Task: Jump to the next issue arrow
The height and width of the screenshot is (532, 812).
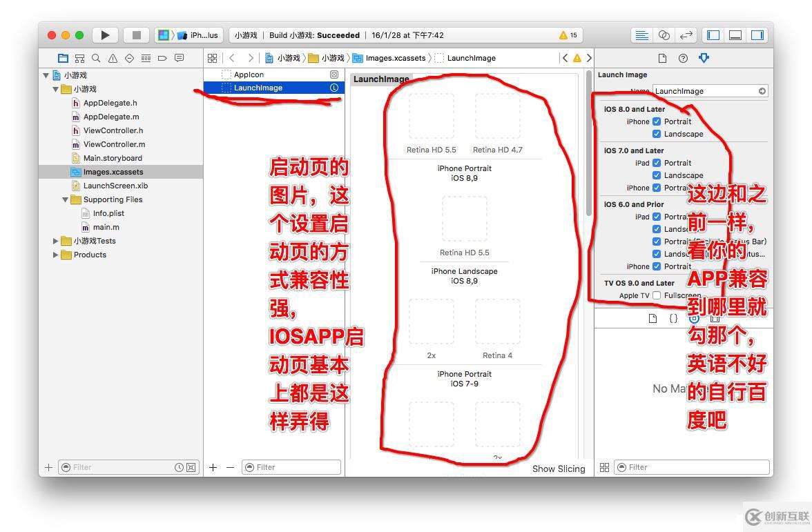Action: click(x=589, y=58)
